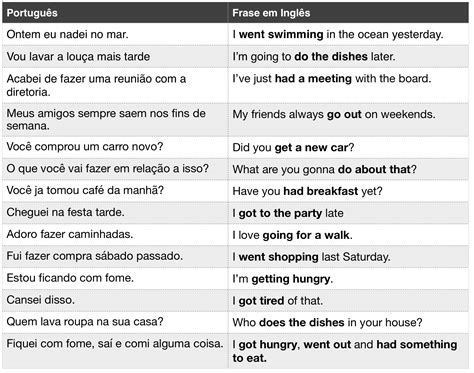This screenshot has width=474, height=373.
Task: Click the sentence 'I got to the party late'
Action: click(x=288, y=213)
